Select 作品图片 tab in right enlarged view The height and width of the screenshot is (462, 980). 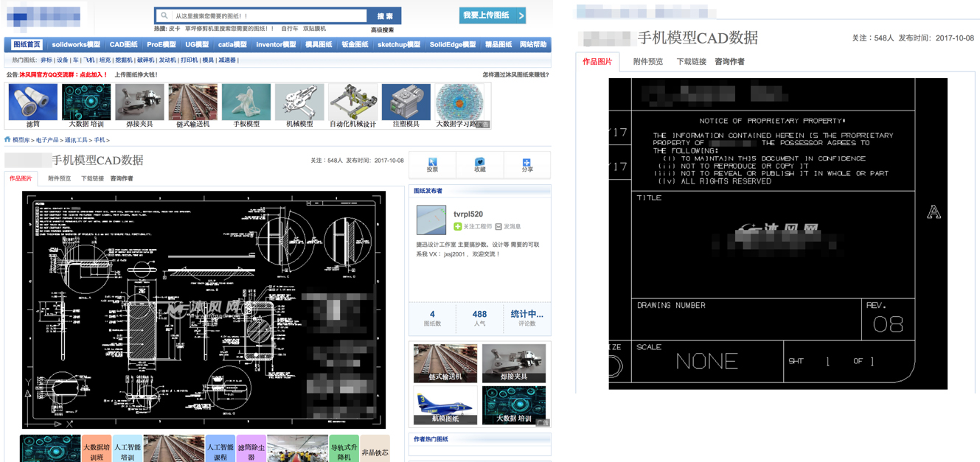click(597, 62)
